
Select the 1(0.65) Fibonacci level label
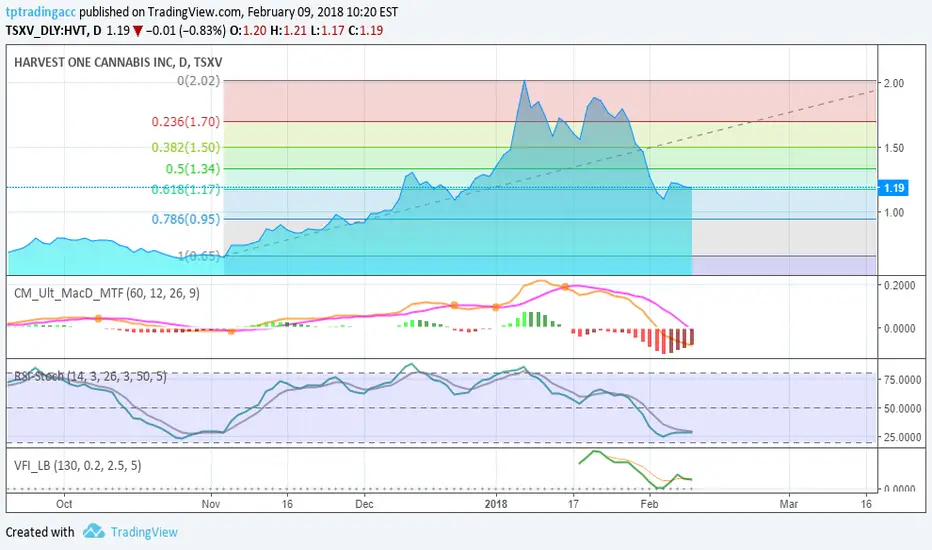(199, 256)
